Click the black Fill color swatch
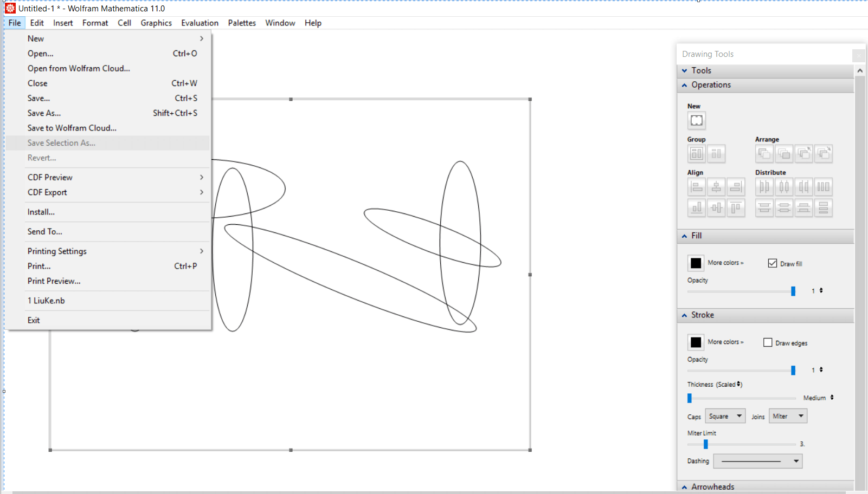The height and width of the screenshot is (494, 868). (x=696, y=263)
